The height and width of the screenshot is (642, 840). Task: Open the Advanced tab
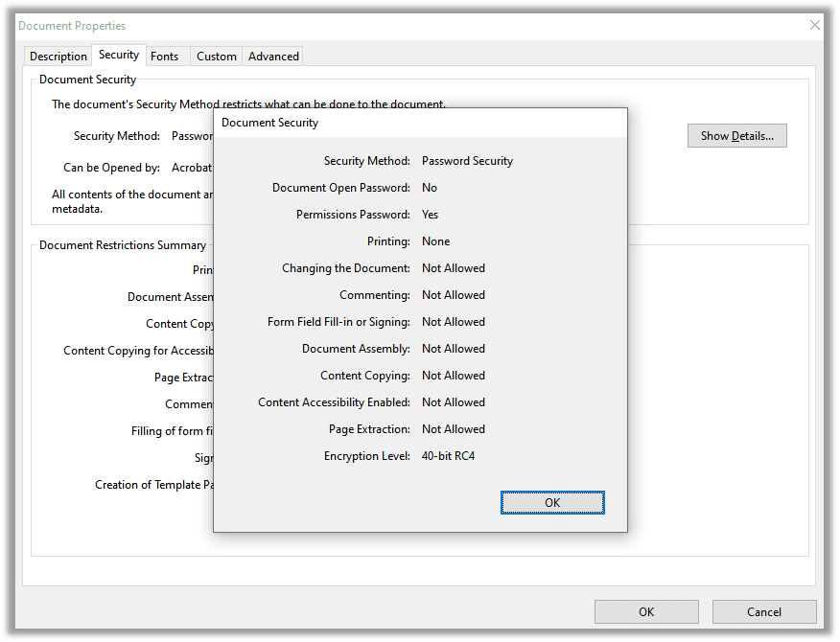[x=272, y=57]
